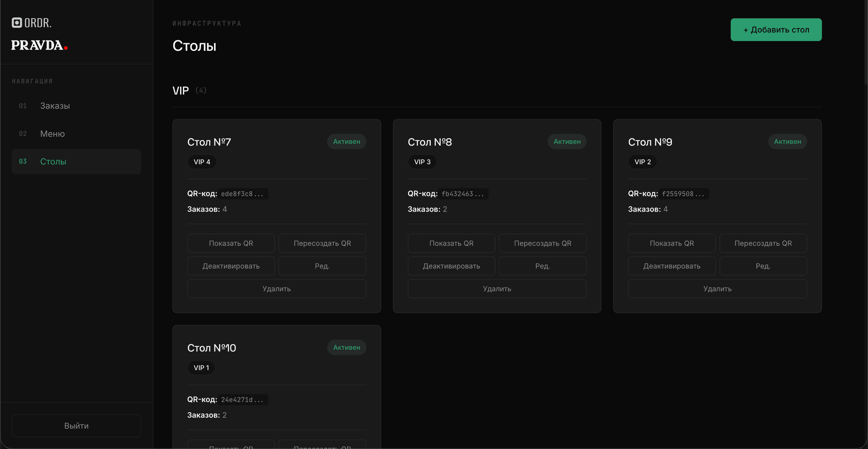Deactivate Стол №8
The height and width of the screenshot is (449, 868).
coord(451,266)
